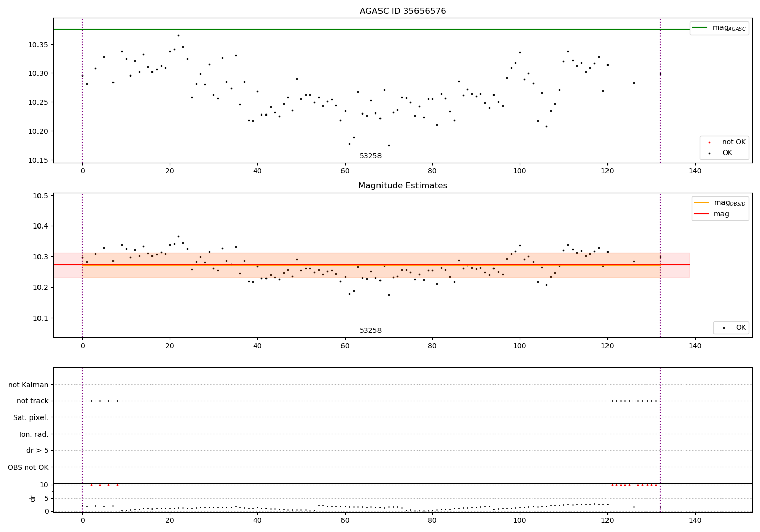Click the orange mag OBSID legend entry
Screen dimensions: 760x532
[719, 203]
